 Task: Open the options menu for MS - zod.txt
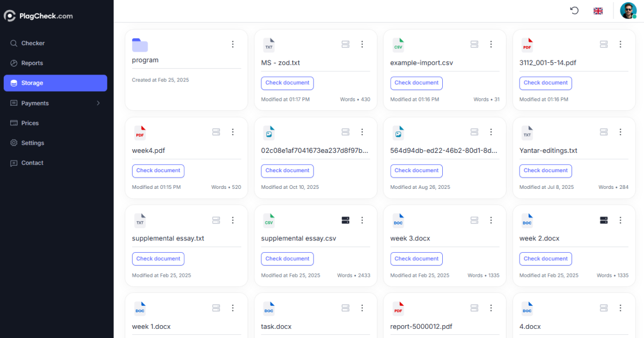pos(362,44)
